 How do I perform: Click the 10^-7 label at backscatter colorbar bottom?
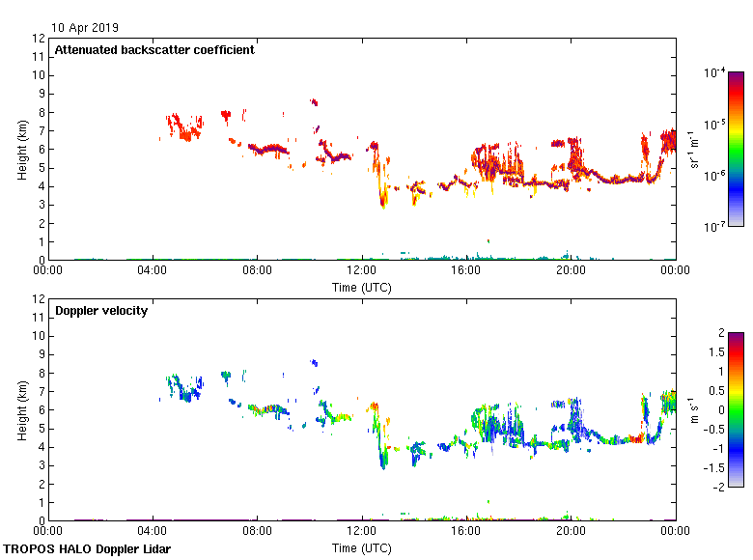(713, 227)
